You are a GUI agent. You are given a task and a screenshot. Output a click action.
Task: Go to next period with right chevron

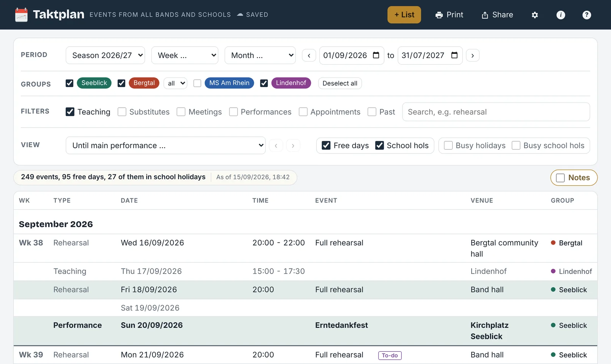472,55
